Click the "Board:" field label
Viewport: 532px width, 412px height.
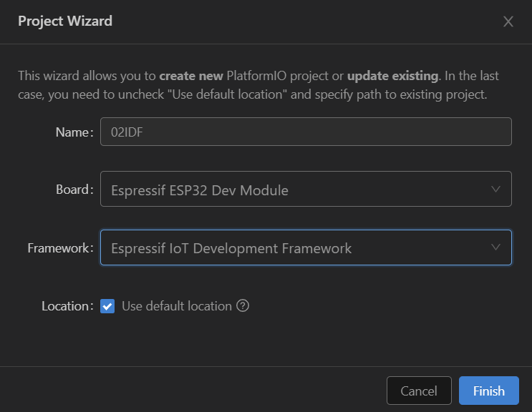tap(74, 190)
